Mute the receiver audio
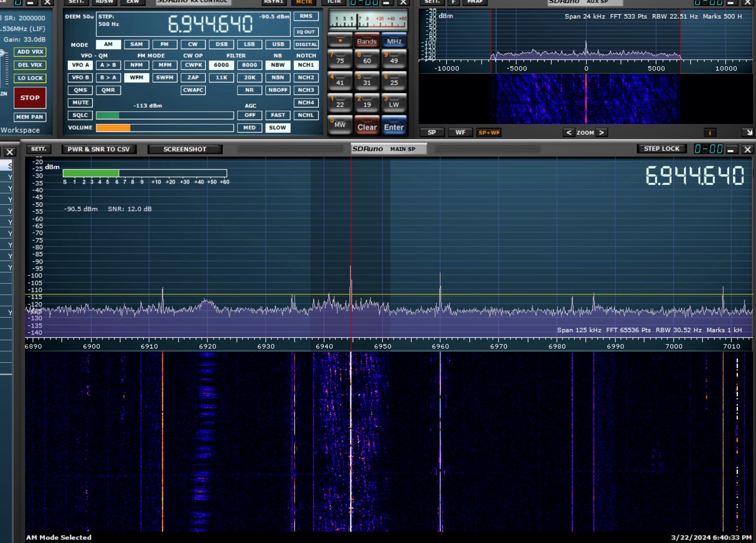Screen dimensions: 756x543 (80, 102)
